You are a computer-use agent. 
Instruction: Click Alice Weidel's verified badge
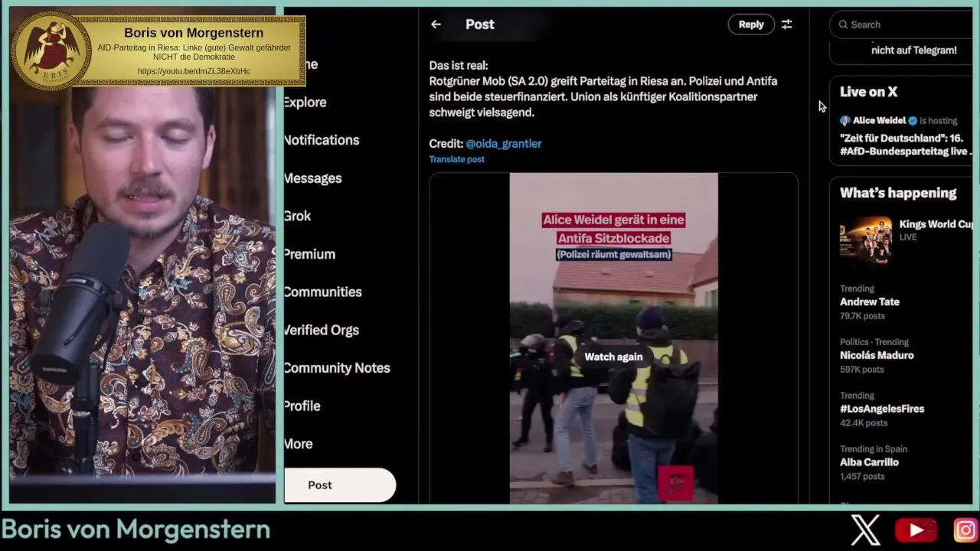tap(913, 121)
